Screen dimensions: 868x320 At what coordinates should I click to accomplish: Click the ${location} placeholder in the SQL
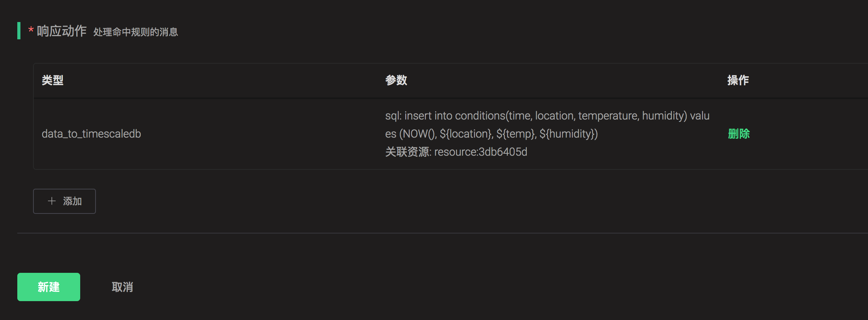pos(466,134)
